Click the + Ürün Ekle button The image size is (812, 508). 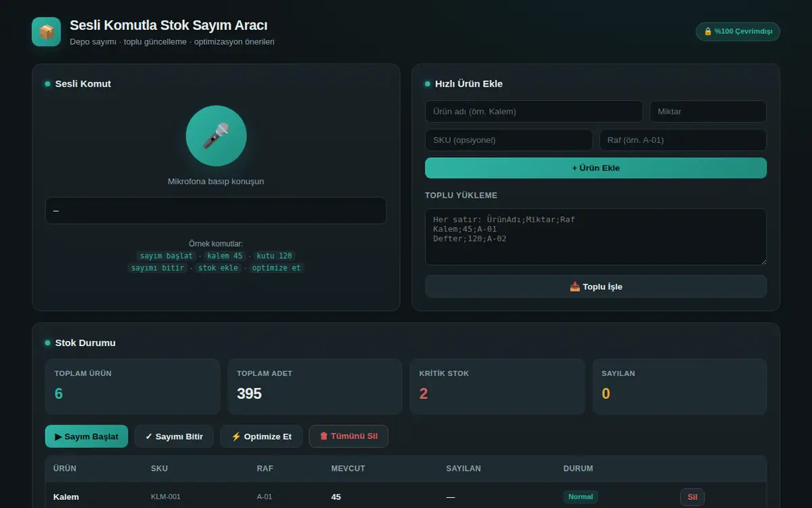595,168
